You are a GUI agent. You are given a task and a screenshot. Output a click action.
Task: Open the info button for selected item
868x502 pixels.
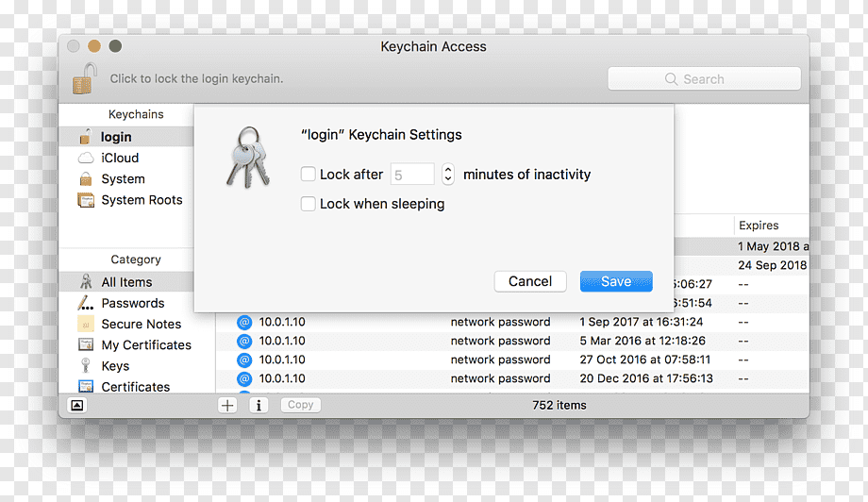point(259,405)
